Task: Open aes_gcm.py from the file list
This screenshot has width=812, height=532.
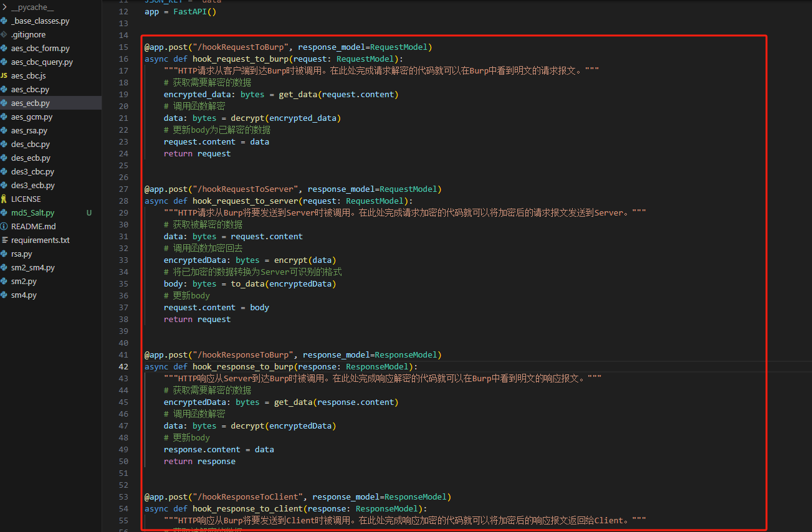Action: pyautogui.click(x=31, y=117)
